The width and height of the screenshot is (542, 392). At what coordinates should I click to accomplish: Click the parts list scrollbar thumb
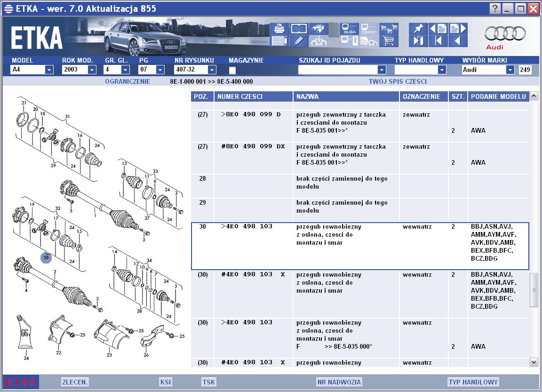(534, 290)
